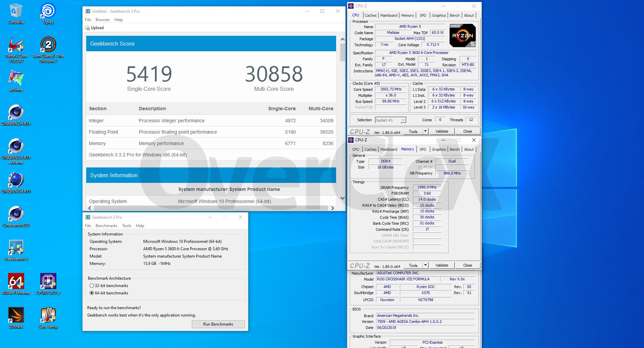The width and height of the screenshot is (644, 348).
Task: Open the Browser menu in Geekbench
Action: [x=103, y=20]
